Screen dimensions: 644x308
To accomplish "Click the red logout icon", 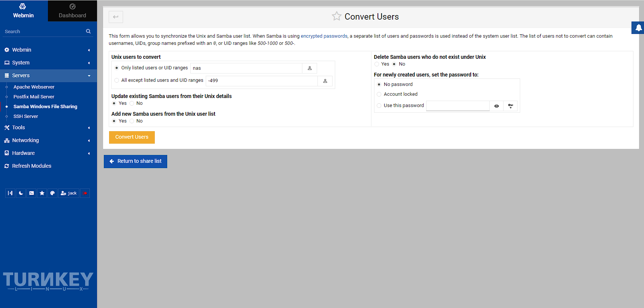I will pos(85,193).
